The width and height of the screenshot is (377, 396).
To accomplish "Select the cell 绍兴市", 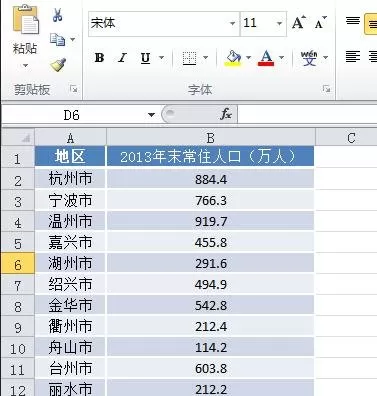I will click(70, 284).
